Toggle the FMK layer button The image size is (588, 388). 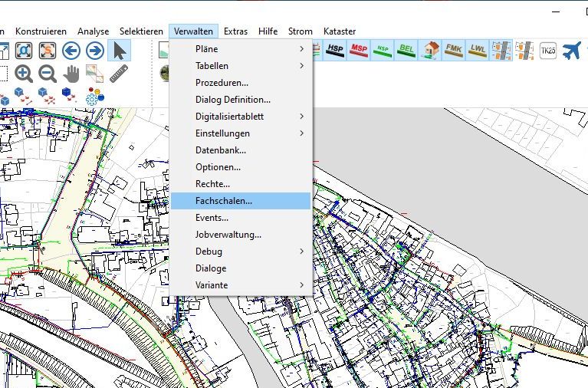pos(454,51)
